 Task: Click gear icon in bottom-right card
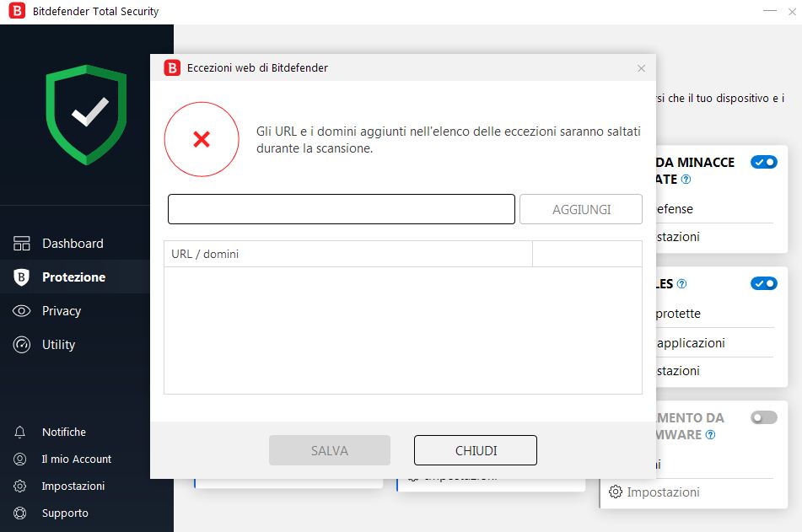click(616, 492)
